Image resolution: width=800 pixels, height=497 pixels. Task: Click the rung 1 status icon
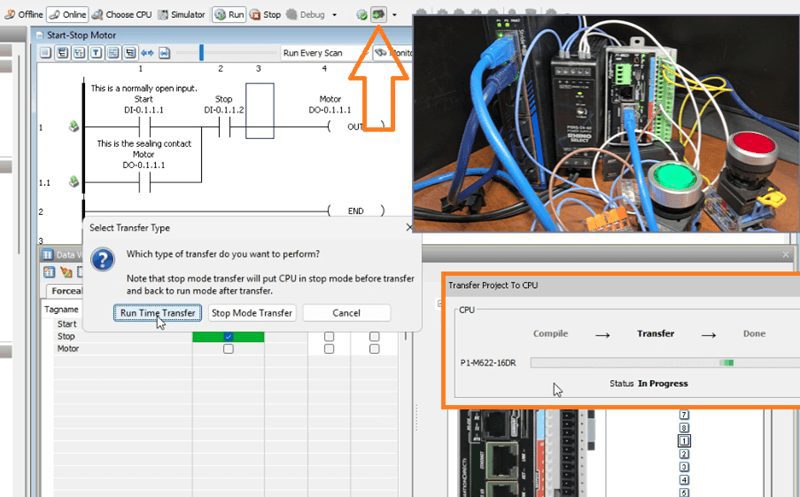point(73,128)
